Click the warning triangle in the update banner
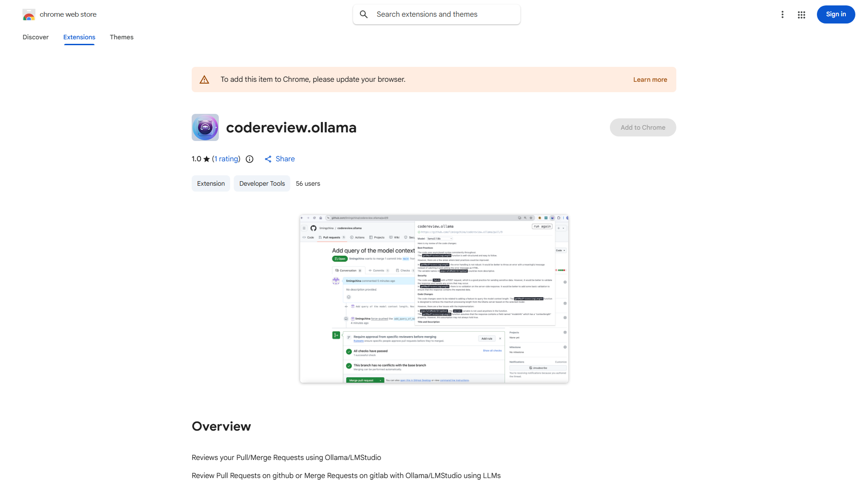Screen dimensions: 868x488 pos(204,79)
